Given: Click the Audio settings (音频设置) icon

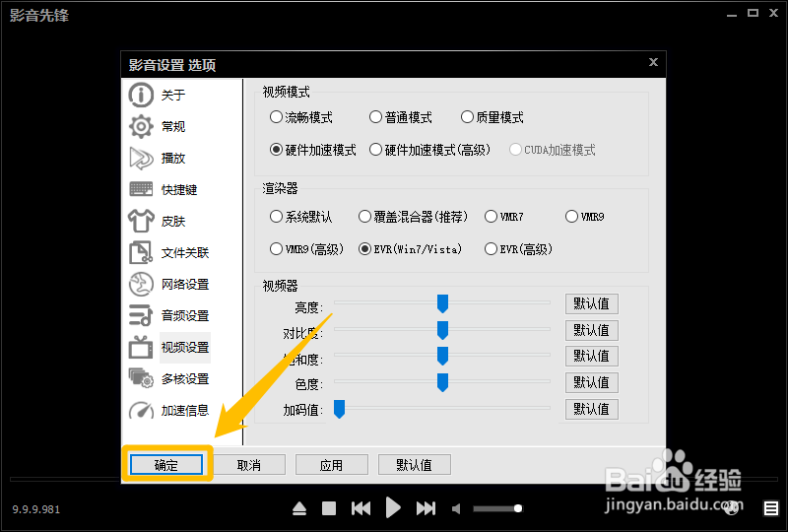Looking at the screenshot, I should point(141,315).
